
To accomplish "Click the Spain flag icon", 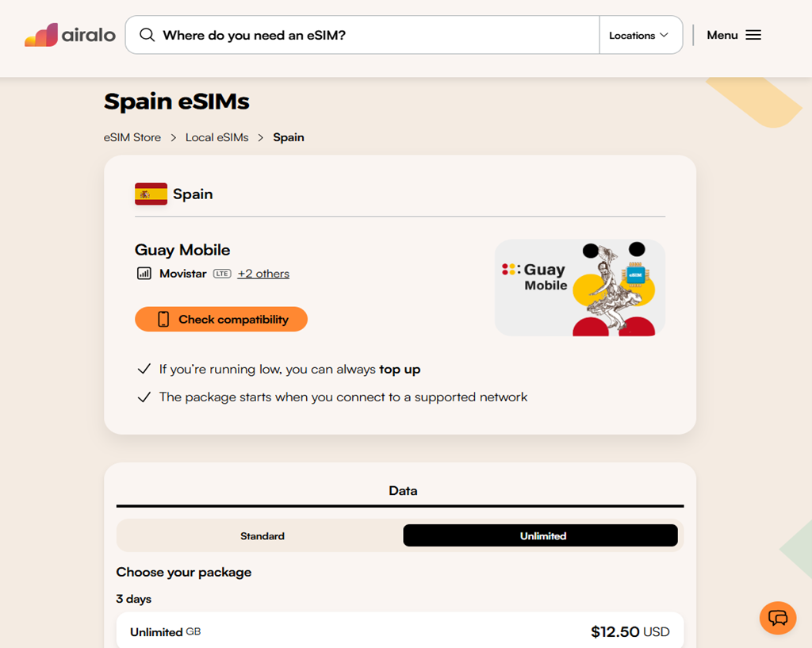I will tap(151, 194).
